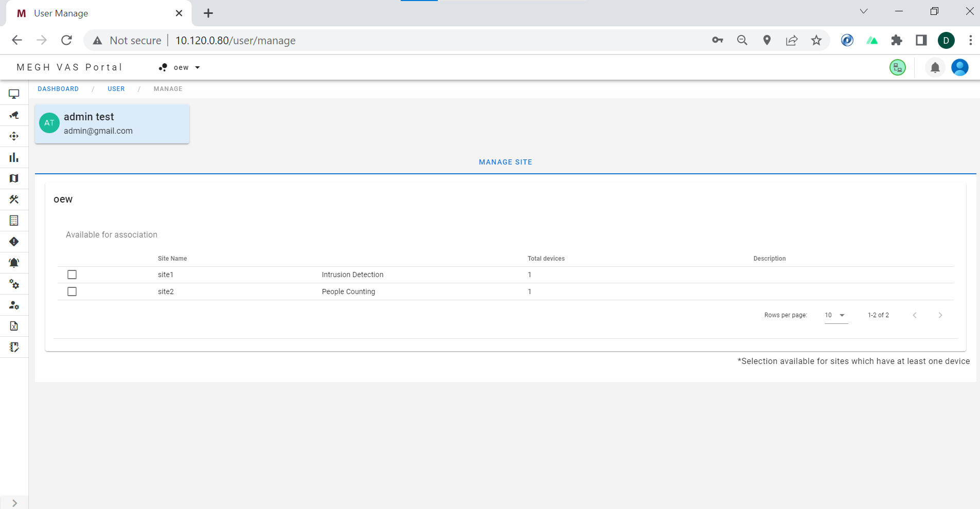
Task: Select the building icon in the sidebar
Action: click(x=14, y=221)
